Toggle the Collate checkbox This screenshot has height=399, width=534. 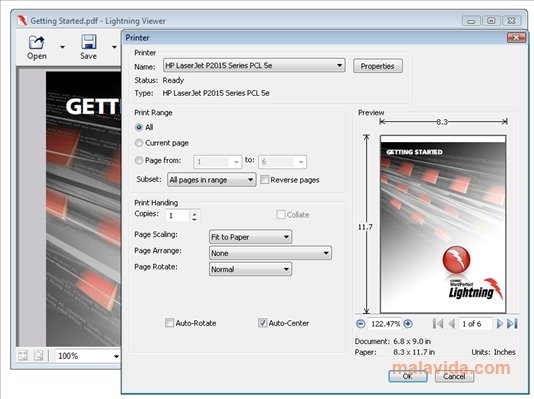click(x=281, y=214)
